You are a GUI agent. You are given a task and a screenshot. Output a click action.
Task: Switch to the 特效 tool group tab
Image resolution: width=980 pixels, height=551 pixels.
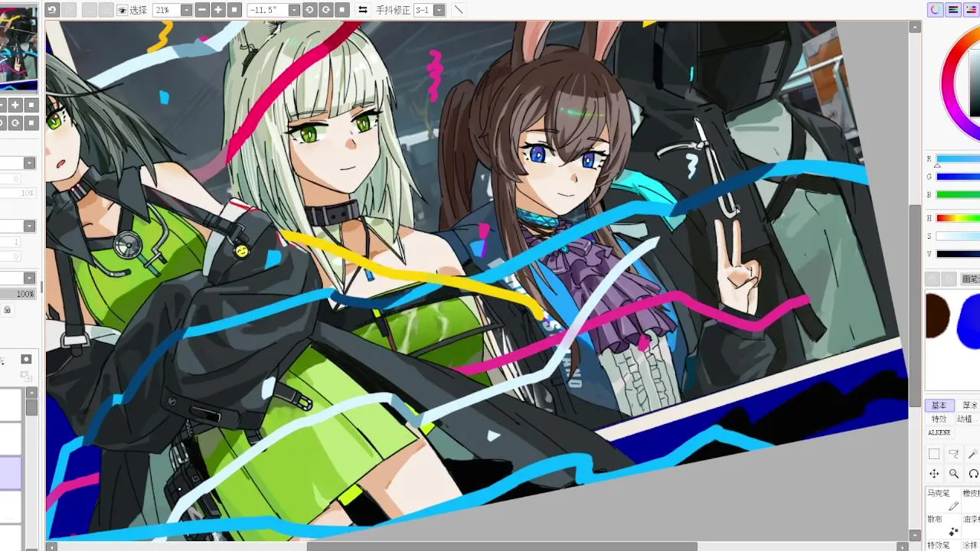click(x=939, y=419)
